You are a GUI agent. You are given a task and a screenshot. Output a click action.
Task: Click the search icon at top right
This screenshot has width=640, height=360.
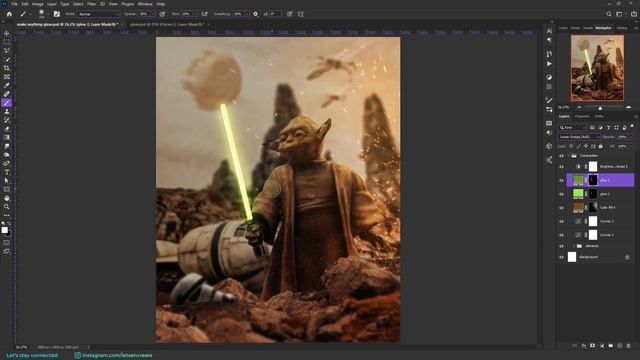[x=609, y=14]
